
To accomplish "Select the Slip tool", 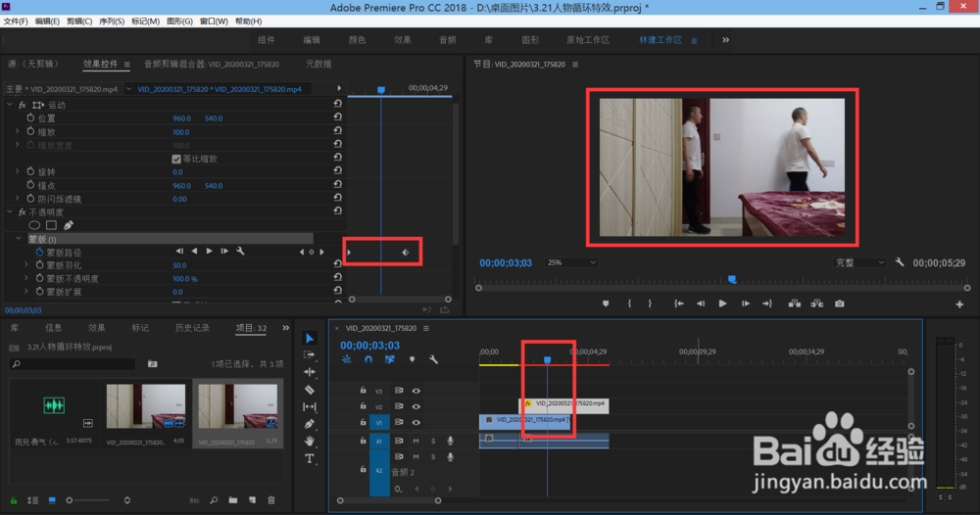I will point(310,407).
